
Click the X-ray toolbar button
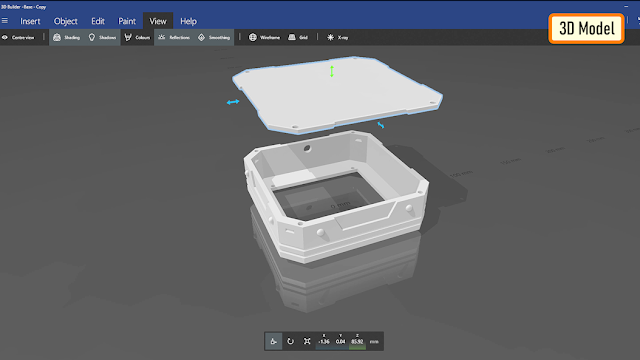tap(338, 38)
